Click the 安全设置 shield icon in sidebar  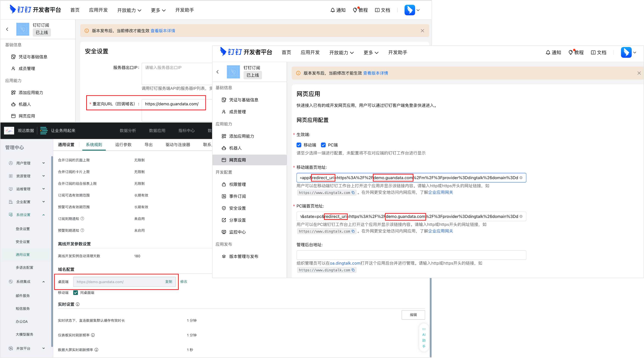224,208
